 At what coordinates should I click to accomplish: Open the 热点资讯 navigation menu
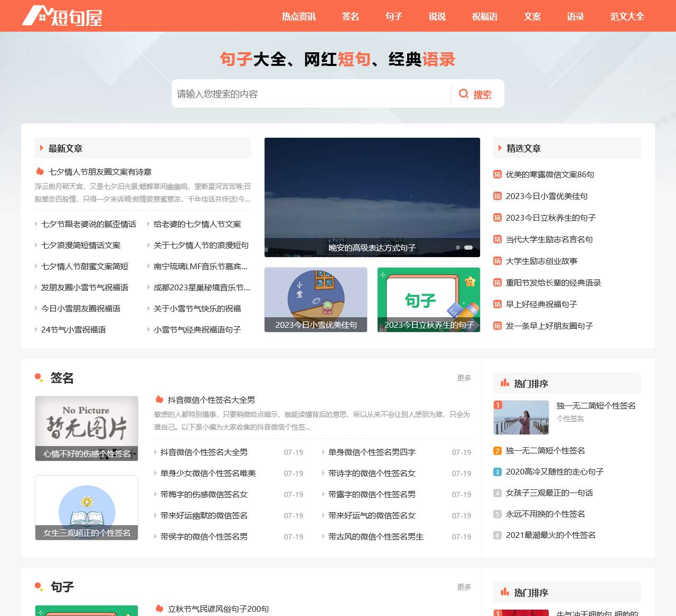click(x=298, y=16)
